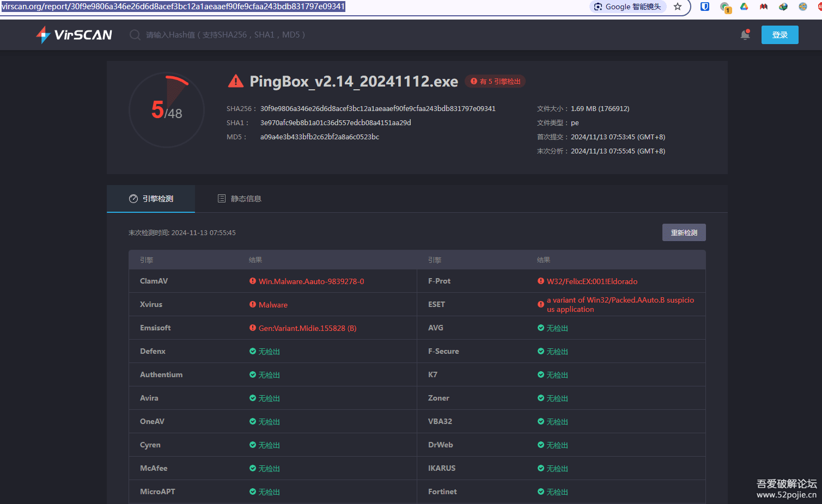Click the DrWeb engine name
Viewport: 822px width, 504px height.
point(440,445)
